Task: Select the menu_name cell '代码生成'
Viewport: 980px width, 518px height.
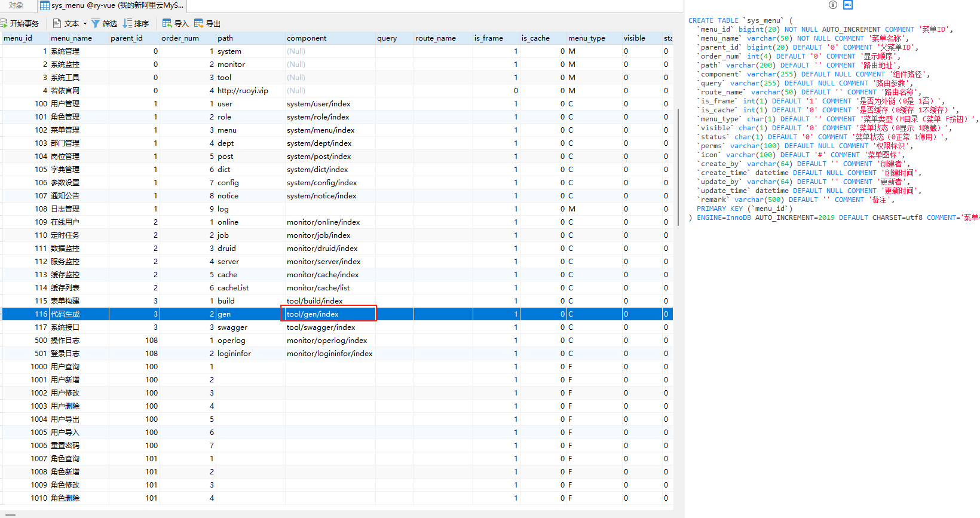Action: [x=79, y=314]
